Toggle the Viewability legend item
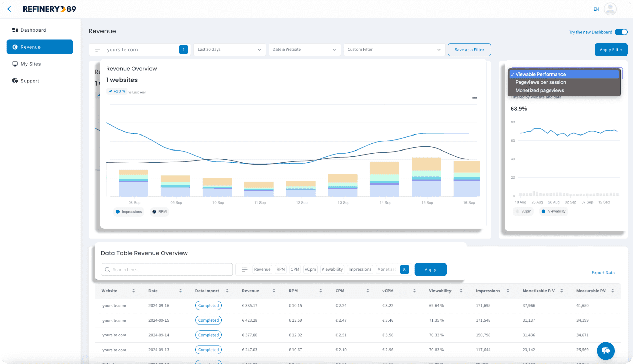 [553, 211]
